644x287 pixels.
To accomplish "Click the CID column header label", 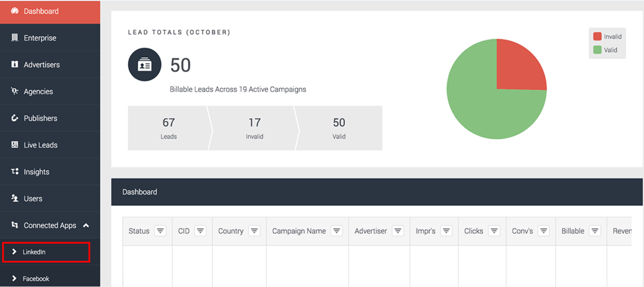I will tap(184, 231).
